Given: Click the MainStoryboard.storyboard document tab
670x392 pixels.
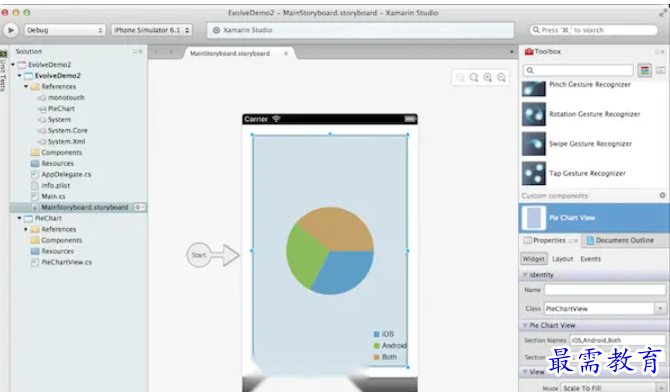Looking at the screenshot, I should 230,53.
